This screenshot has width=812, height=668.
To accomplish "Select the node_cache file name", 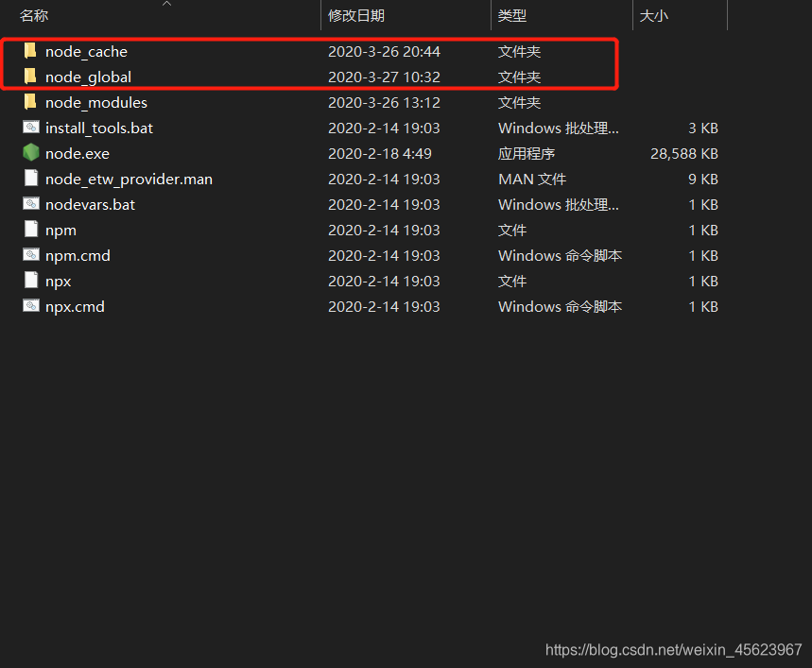I will click(x=86, y=52).
